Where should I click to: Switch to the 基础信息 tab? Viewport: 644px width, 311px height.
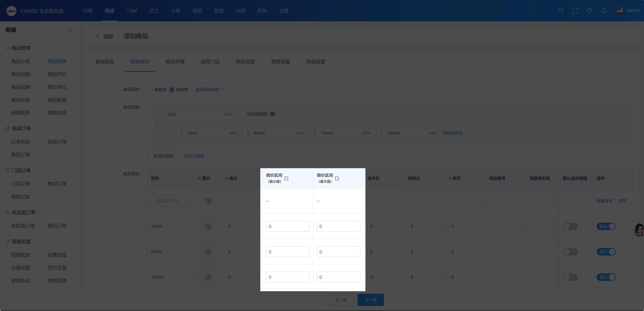105,62
